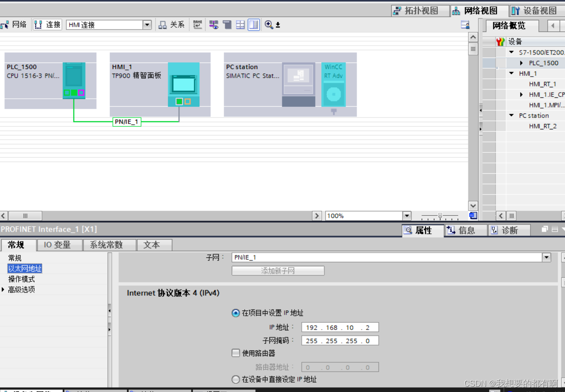
Task: Select 以太网地址 in the properties tree
Action: (x=25, y=268)
